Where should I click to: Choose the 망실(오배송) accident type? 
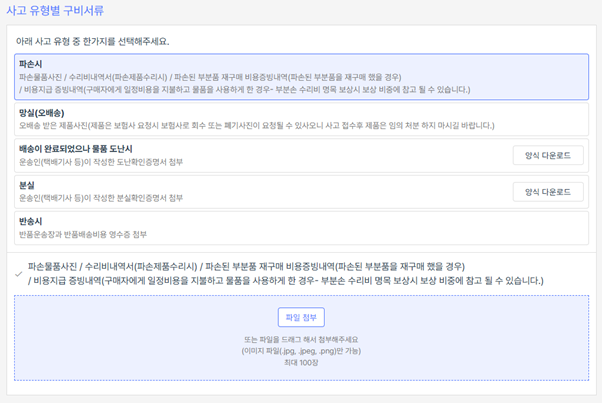point(300,118)
